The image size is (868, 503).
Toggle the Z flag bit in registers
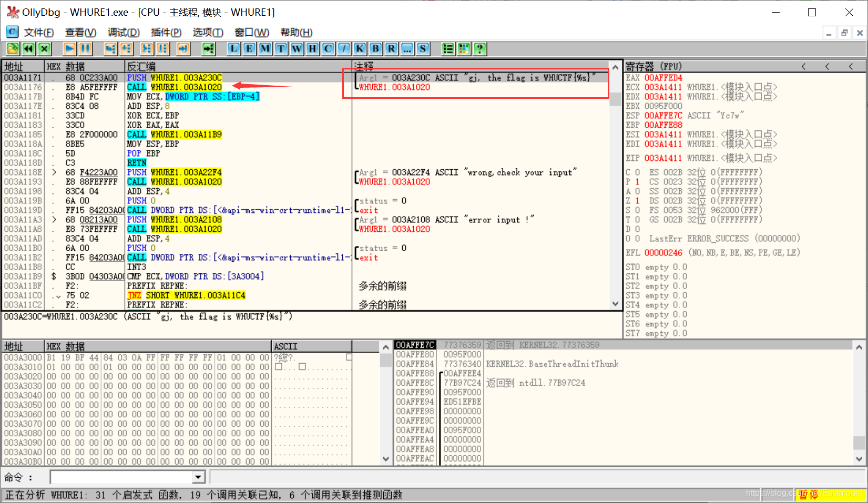click(x=637, y=201)
